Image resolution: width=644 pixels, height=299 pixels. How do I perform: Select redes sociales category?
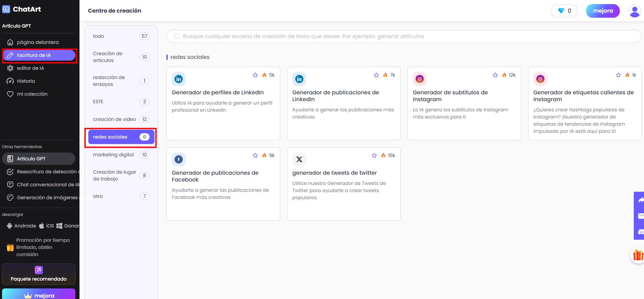[x=121, y=137]
